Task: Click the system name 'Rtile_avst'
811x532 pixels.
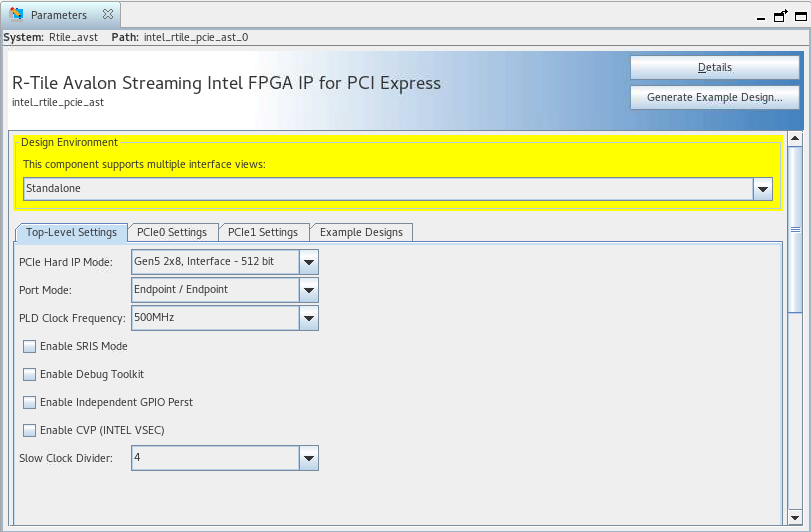Action: 73,37
